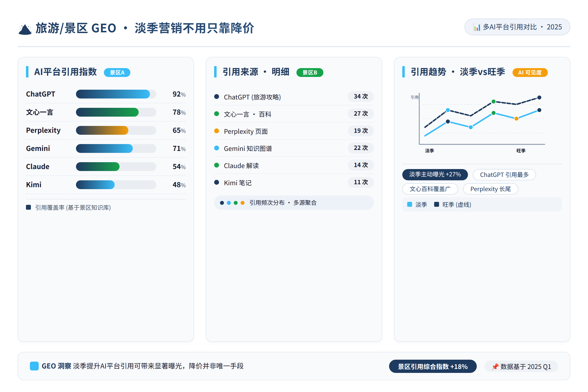
Task: Click the orange dot next to Perplexity 页面
Action: click(x=217, y=131)
